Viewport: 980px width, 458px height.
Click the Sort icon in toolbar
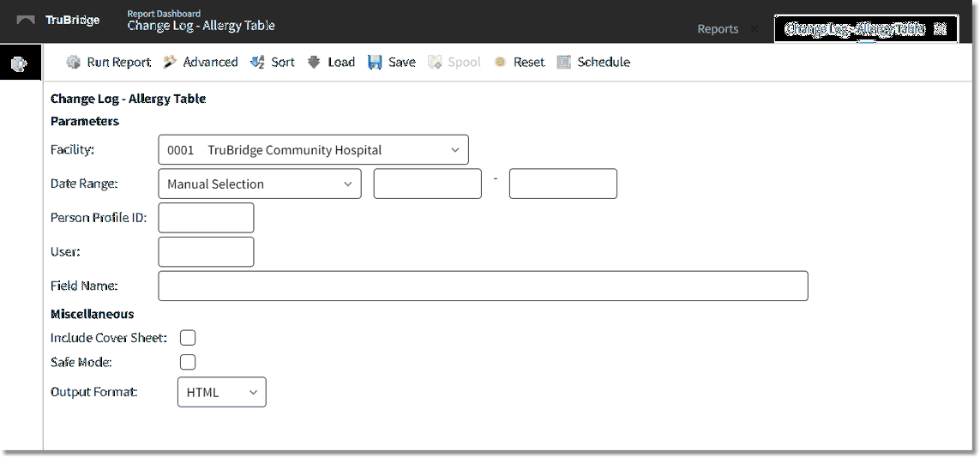pyautogui.click(x=257, y=63)
